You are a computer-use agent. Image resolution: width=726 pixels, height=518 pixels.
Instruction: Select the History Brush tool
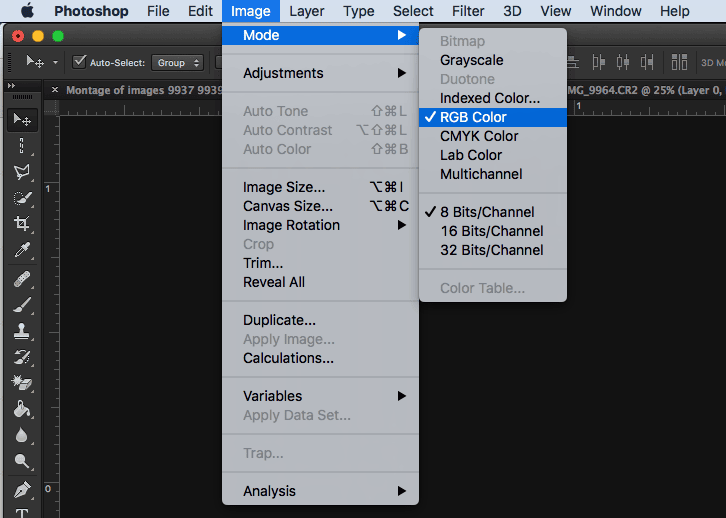click(22, 357)
